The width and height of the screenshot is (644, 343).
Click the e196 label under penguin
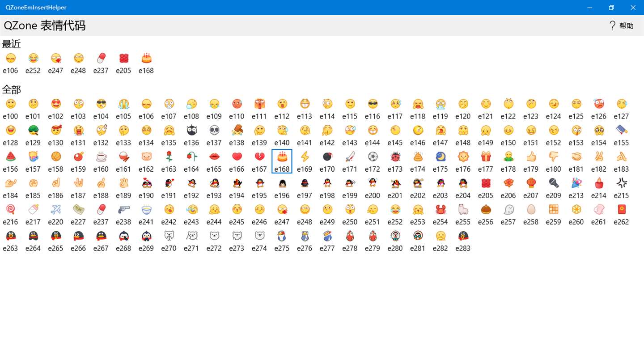tap(282, 195)
